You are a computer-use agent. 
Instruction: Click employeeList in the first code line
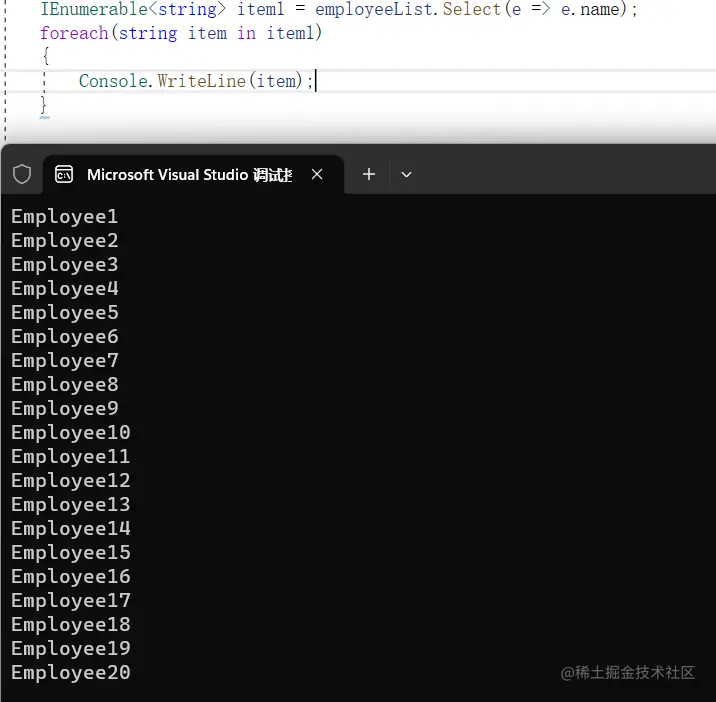372,9
